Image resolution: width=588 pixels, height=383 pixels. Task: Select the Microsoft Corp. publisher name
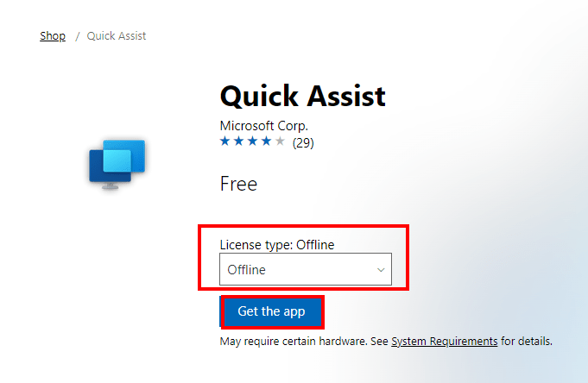264,126
